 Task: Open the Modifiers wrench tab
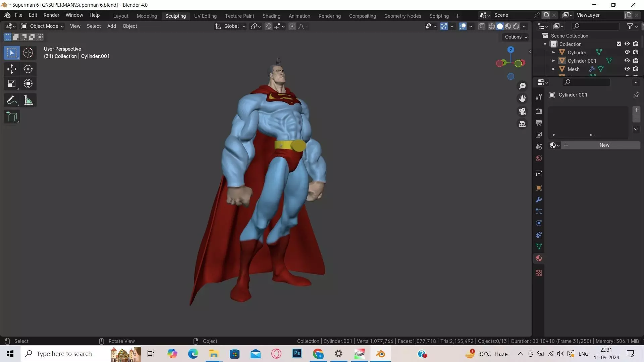[539, 199]
